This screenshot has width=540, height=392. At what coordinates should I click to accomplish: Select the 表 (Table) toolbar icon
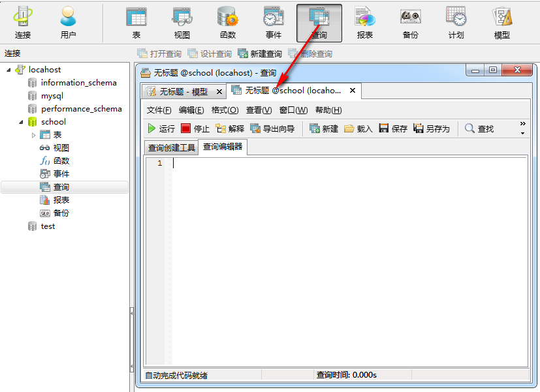tap(136, 22)
